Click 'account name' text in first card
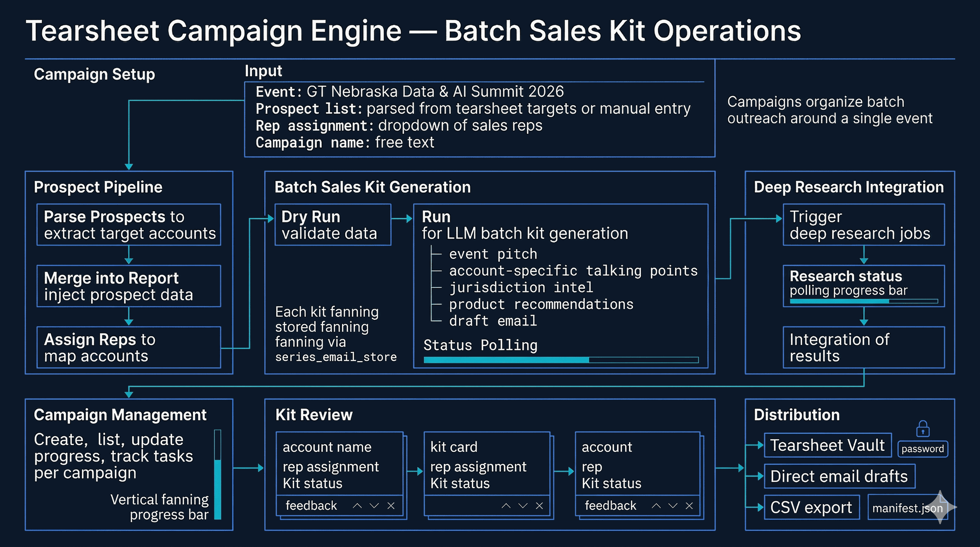 [327, 447]
